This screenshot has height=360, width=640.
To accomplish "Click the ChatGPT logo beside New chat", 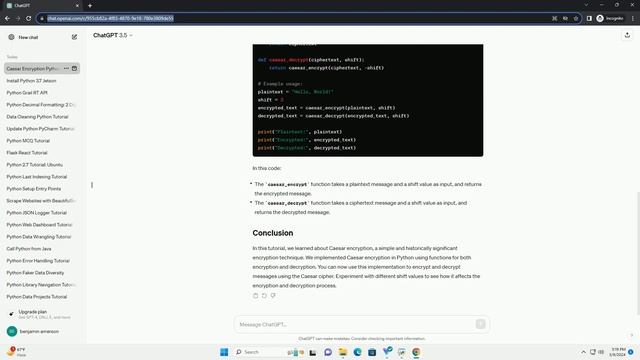I will 11,37.
